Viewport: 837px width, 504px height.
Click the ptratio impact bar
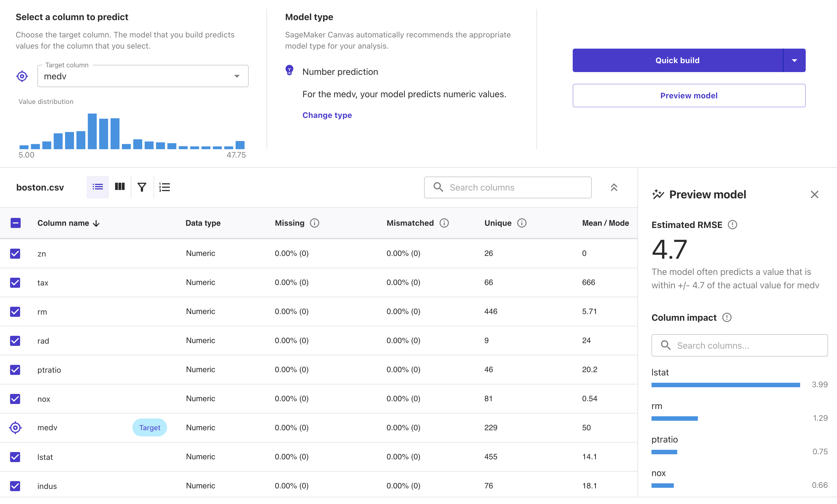664,452
